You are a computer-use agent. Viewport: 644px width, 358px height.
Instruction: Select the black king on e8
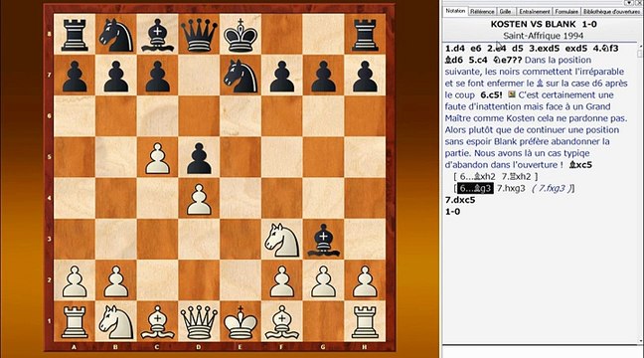tap(241, 34)
